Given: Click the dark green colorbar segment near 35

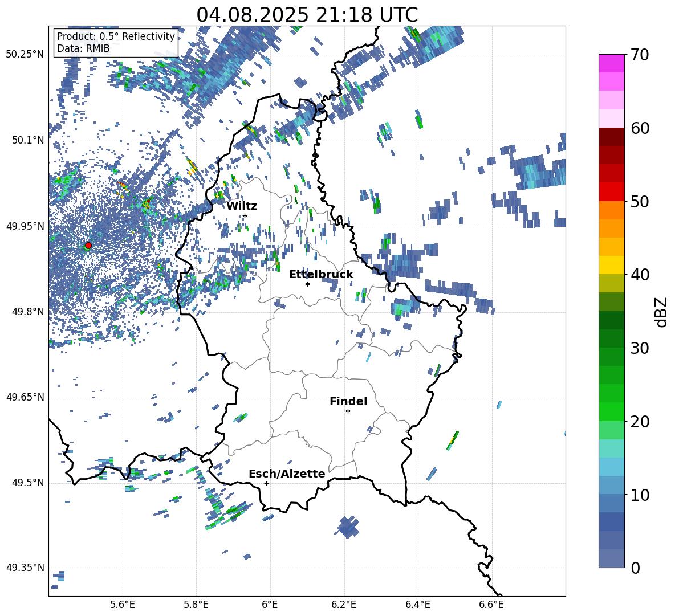Looking at the screenshot, I should coord(611,320).
